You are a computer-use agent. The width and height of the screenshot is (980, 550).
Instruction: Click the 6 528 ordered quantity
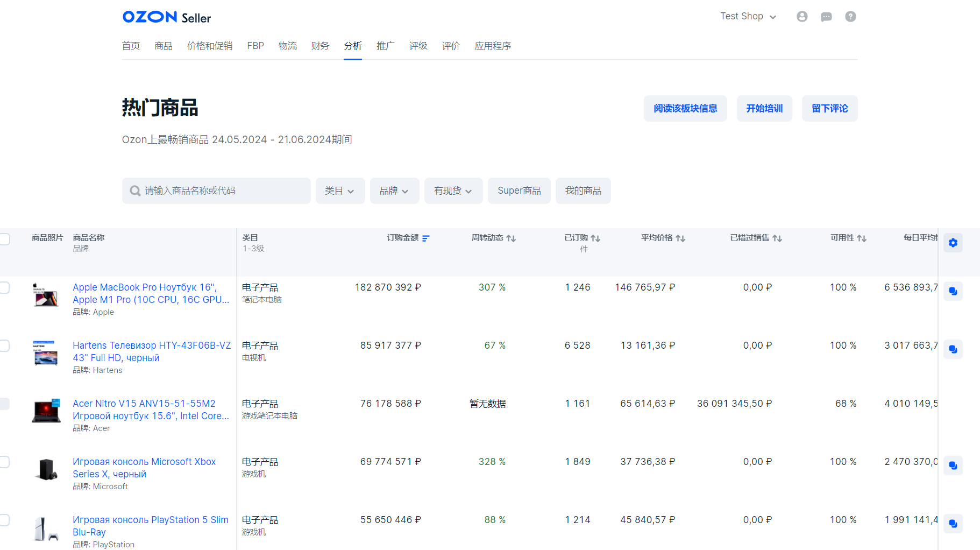click(577, 345)
